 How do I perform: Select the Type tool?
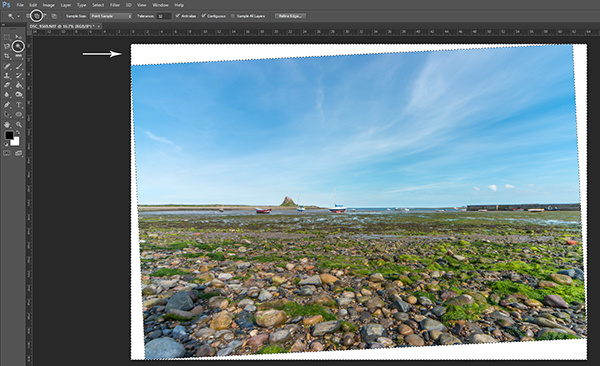pyautogui.click(x=18, y=105)
